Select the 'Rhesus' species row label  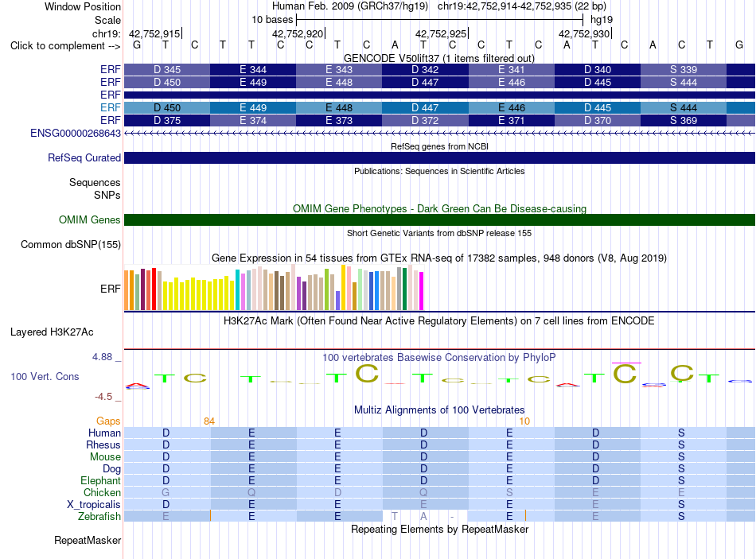(103, 444)
